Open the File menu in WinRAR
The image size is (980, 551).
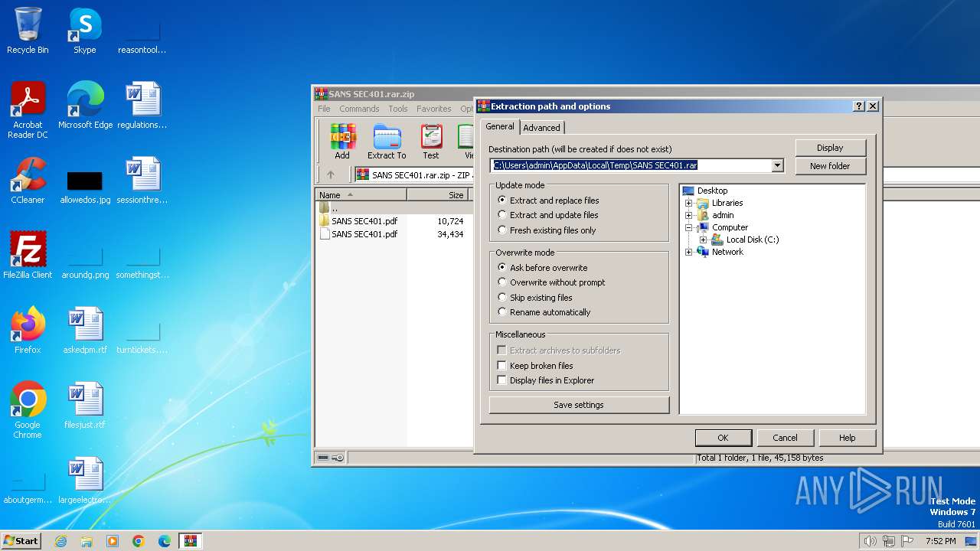click(325, 109)
